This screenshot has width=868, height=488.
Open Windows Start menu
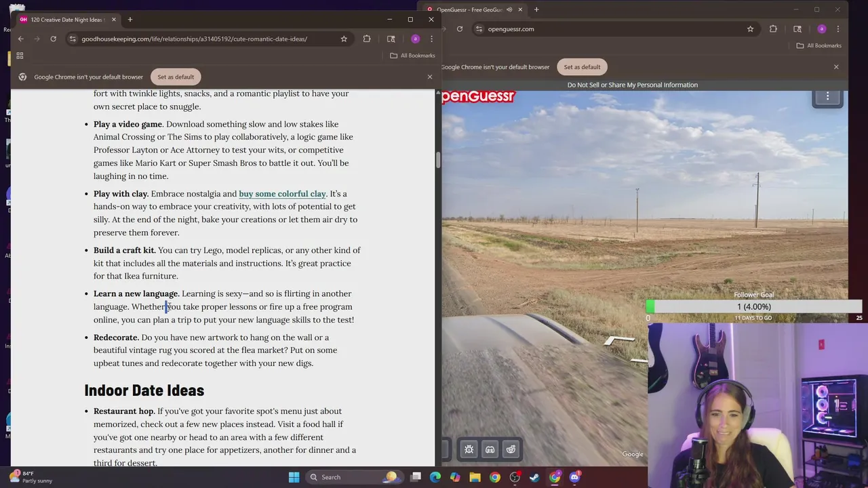click(294, 477)
